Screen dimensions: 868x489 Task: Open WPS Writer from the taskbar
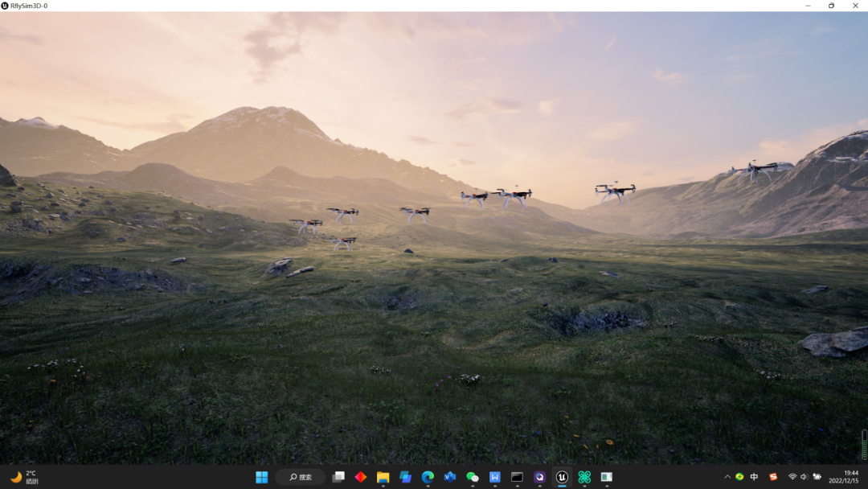click(495, 477)
